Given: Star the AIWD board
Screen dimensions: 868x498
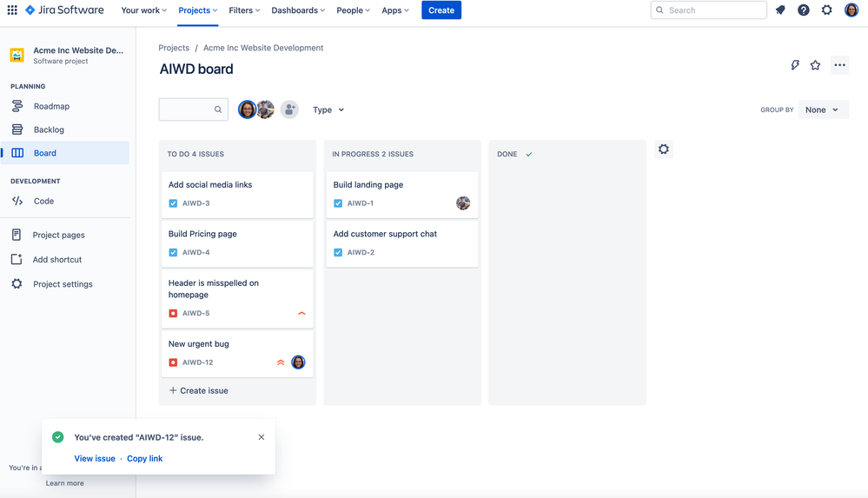Looking at the screenshot, I should click(x=815, y=65).
